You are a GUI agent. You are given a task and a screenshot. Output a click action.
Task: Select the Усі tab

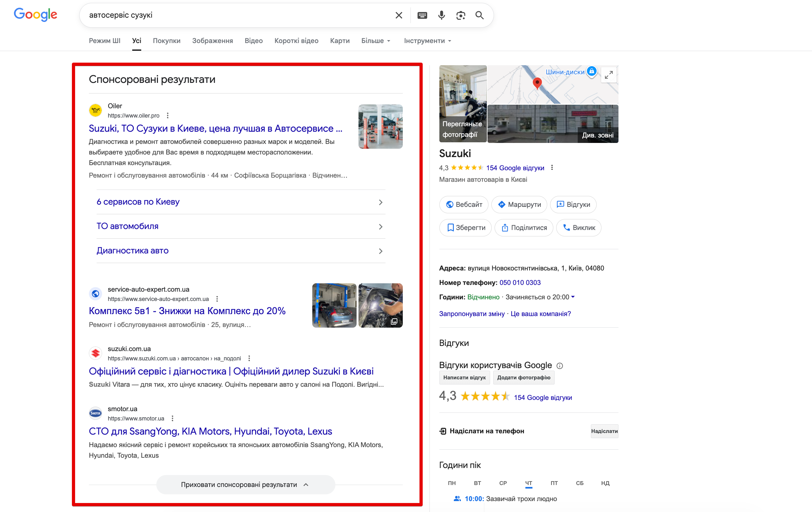(137, 41)
